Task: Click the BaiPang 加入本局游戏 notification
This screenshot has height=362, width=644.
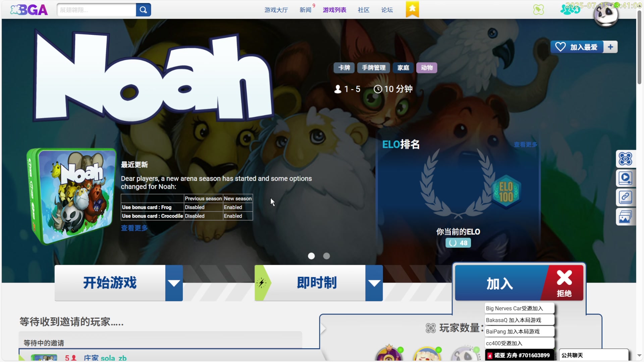Action: (519, 331)
